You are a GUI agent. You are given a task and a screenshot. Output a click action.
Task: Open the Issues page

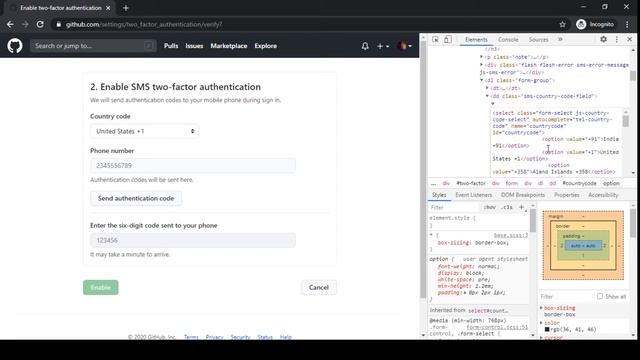click(x=194, y=46)
